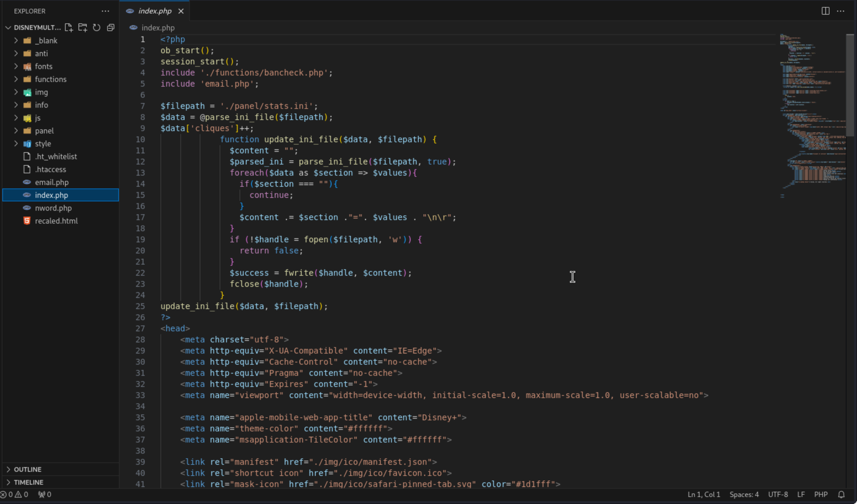Click the 'email.php' include string
This screenshot has width=857, height=504.
[x=227, y=84]
